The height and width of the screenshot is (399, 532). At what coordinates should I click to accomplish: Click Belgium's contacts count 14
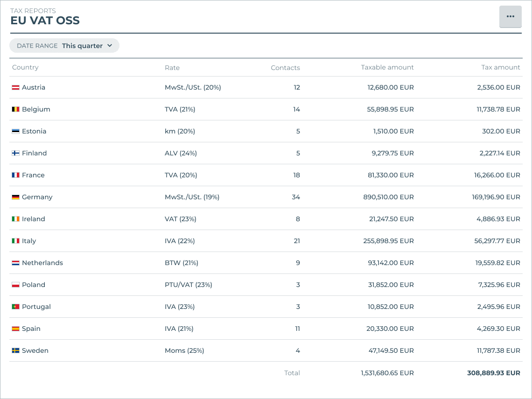pos(296,109)
